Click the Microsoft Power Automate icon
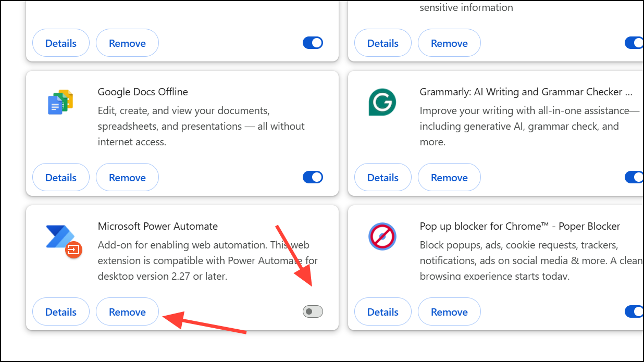 click(x=60, y=236)
